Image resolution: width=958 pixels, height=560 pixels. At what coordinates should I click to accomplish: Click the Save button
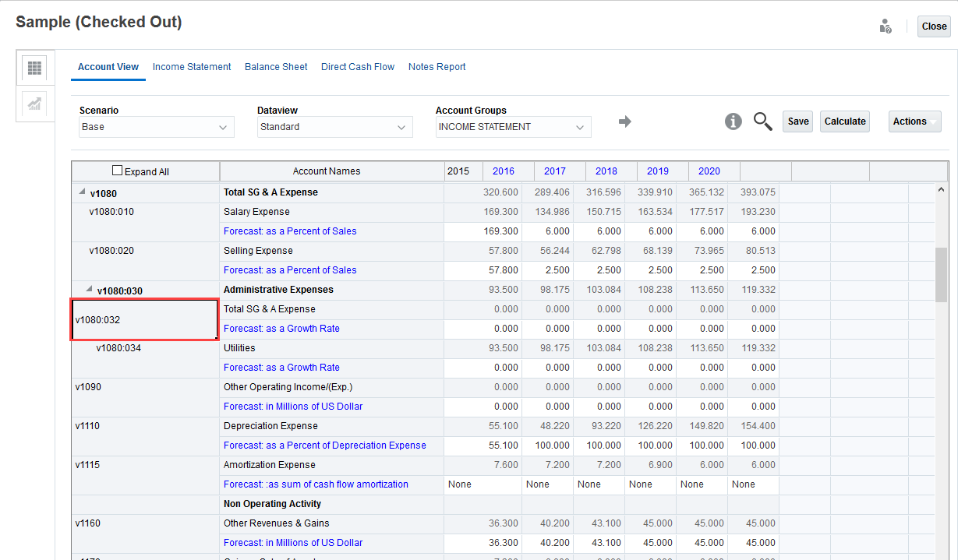(797, 122)
